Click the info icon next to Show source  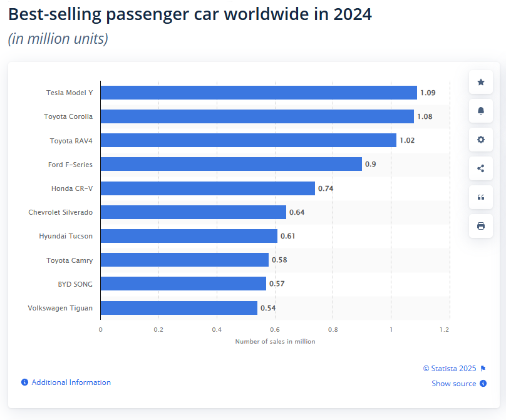483,383
